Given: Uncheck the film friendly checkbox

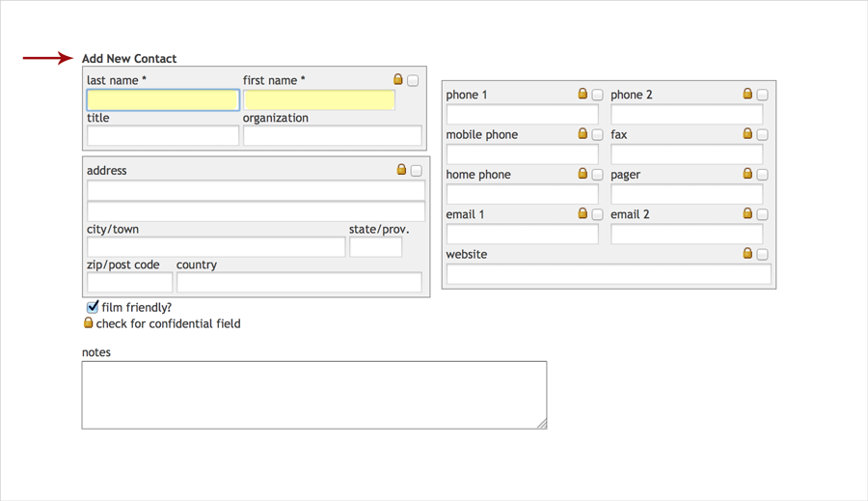Looking at the screenshot, I should pyautogui.click(x=93, y=307).
